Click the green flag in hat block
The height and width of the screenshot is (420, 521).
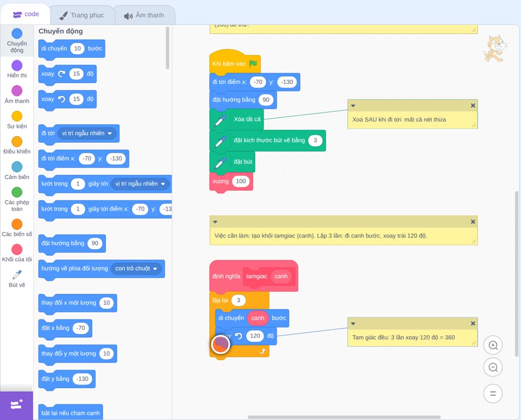[253, 64]
